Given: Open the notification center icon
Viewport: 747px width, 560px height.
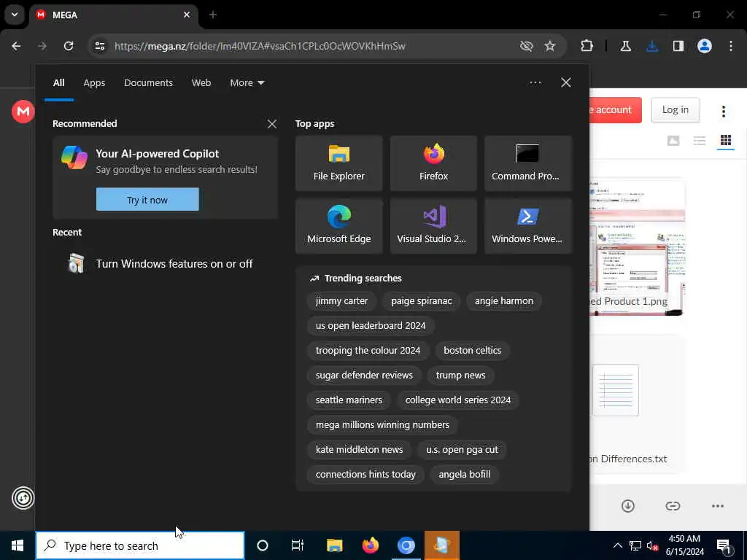Looking at the screenshot, I should 724,546.
